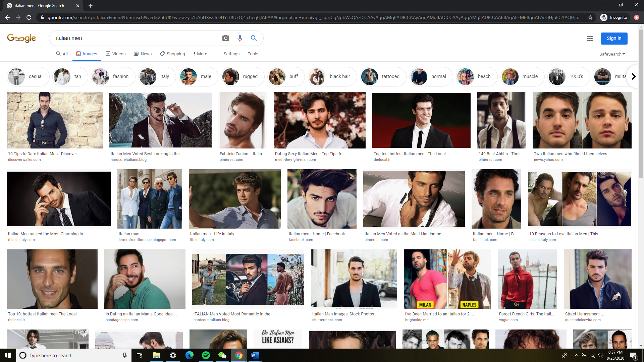This screenshot has width=644, height=362.
Task: Select the tattooed filter chip
Action: pos(383,76)
